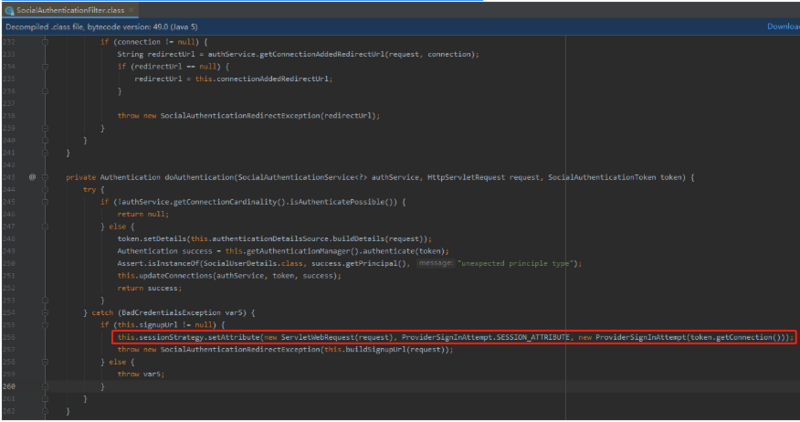800x422 pixels.
Task: Click 'HttpServletRequest' in the method signature
Action: click(466, 177)
